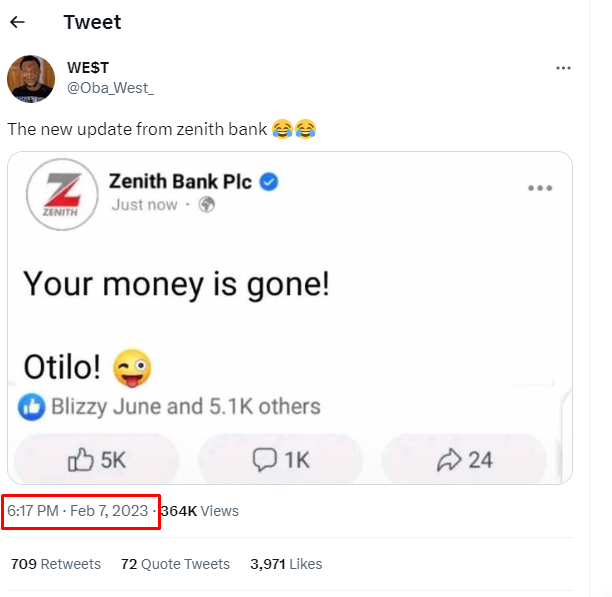Open the three-dot menu inside the Zenith post
Screen dimensions: 612x597
[x=540, y=188]
